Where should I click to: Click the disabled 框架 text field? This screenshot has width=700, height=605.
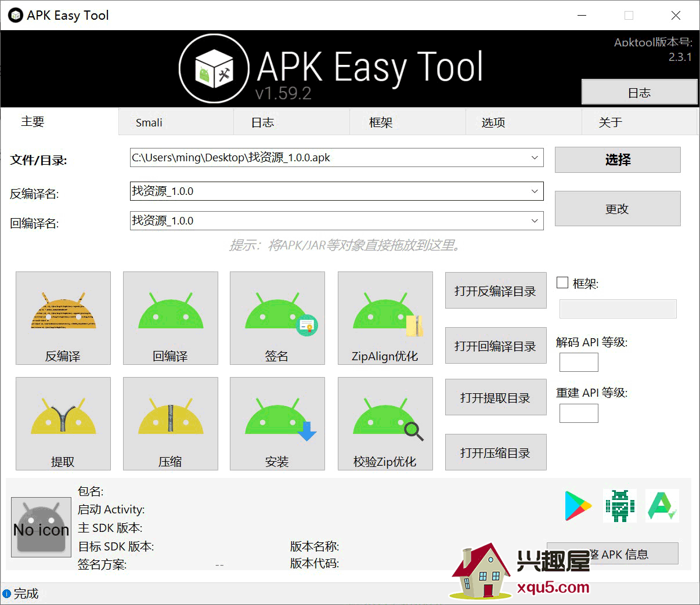coord(618,309)
